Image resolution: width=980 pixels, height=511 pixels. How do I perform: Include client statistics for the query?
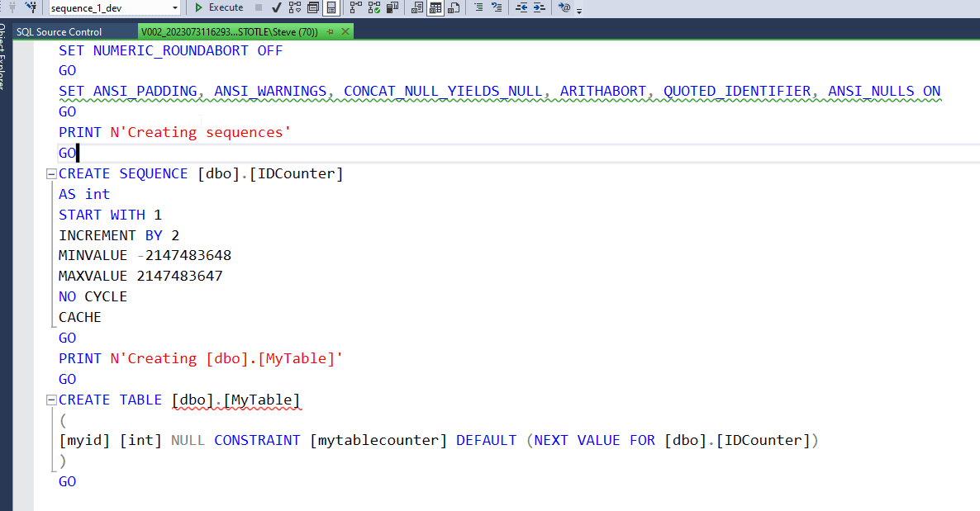pyautogui.click(x=390, y=8)
